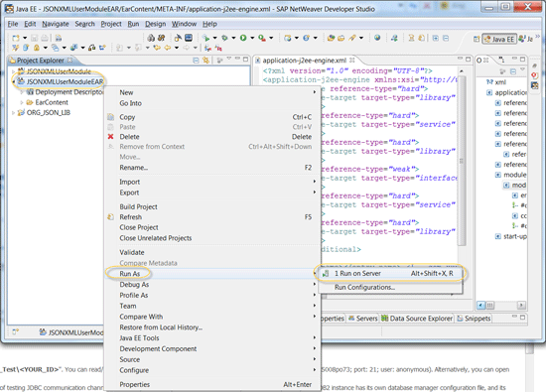This screenshot has width=546, height=392.
Task: Open dropdown arrow beside green Run button
Action: pos(252,38)
